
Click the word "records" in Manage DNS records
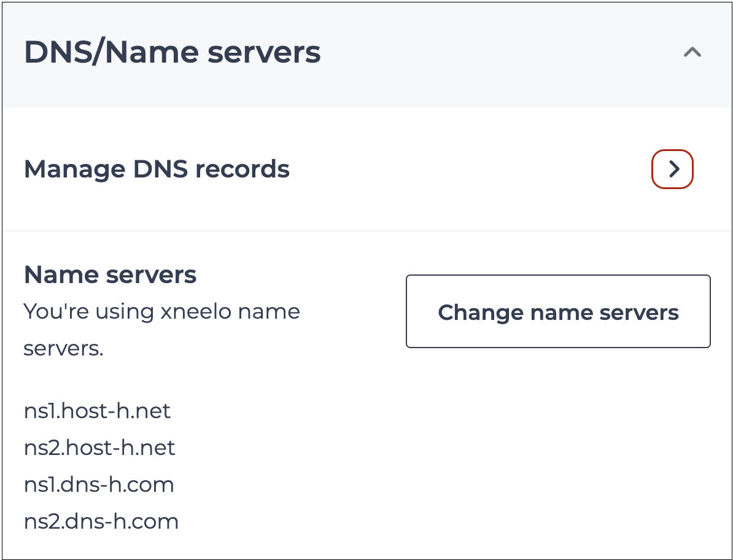pyautogui.click(x=242, y=169)
